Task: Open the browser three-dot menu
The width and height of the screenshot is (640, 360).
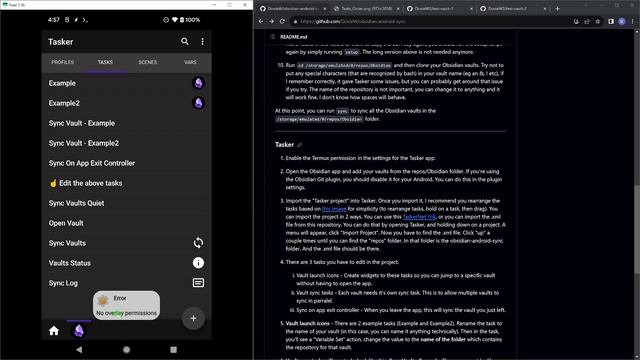Action: 633,21
